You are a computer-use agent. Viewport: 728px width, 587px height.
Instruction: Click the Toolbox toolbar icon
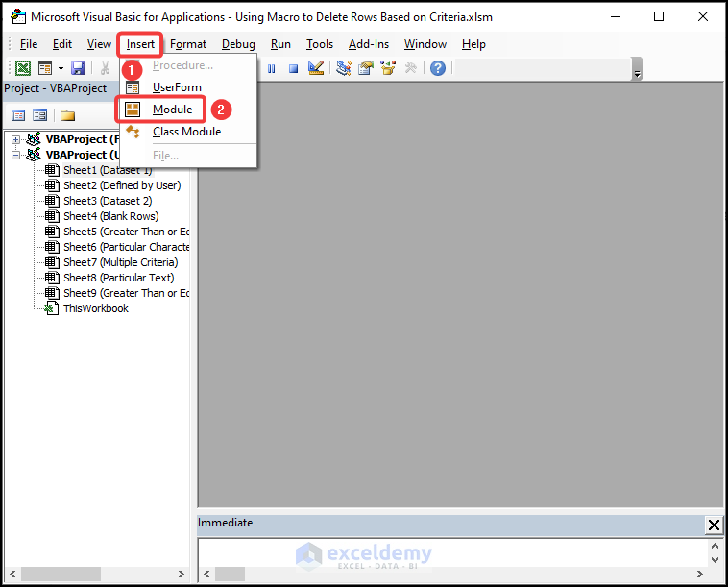click(410, 69)
